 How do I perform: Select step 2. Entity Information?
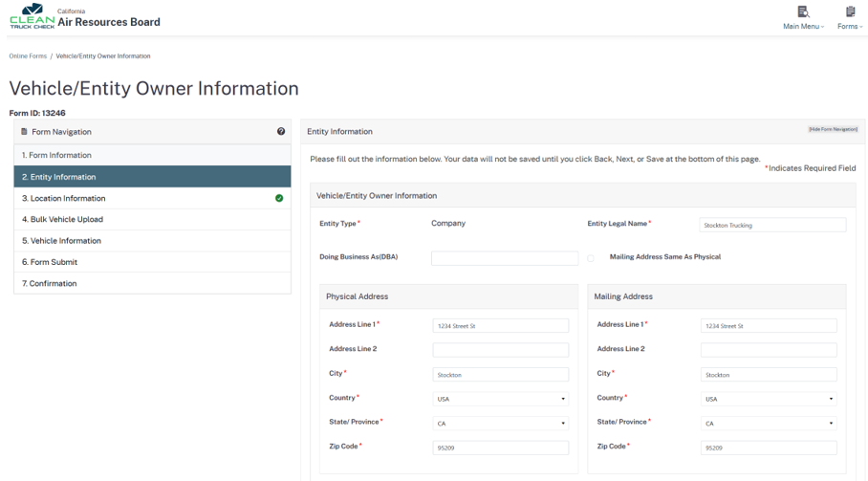tap(152, 177)
